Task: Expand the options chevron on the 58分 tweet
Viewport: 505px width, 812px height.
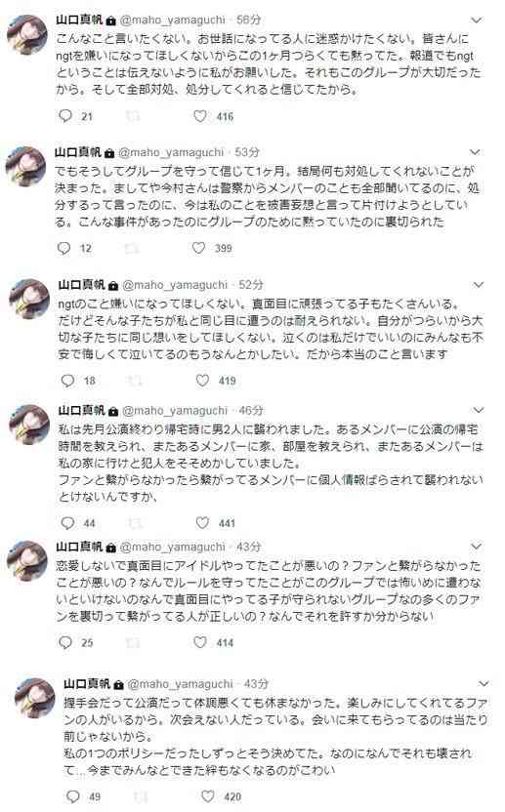Action: (x=476, y=20)
